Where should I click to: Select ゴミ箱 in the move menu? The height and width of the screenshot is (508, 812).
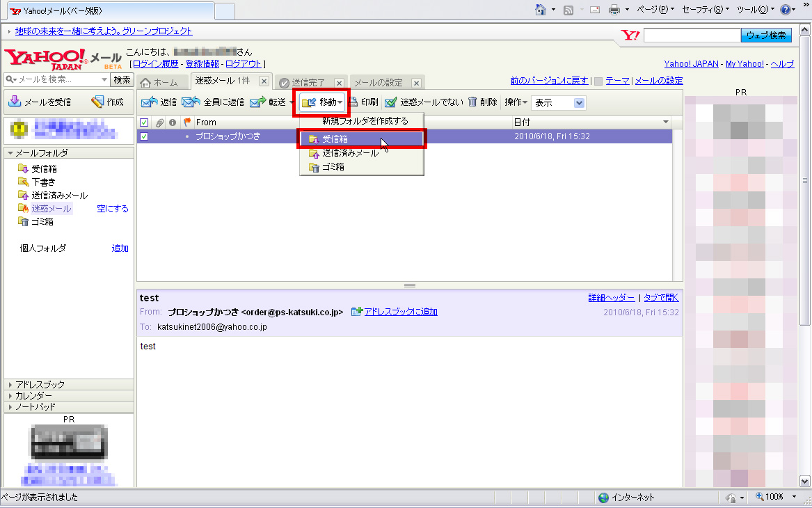[361, 167]
